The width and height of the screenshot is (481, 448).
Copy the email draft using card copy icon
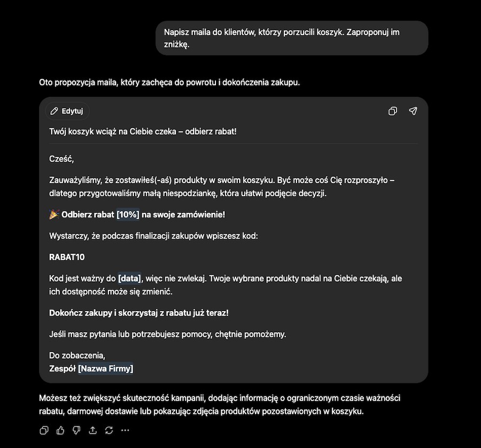coord(393,111)
